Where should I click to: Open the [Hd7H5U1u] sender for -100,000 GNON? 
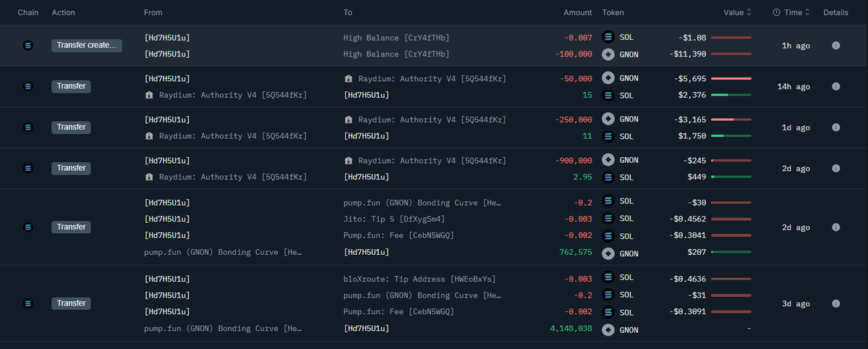tap(167, 54)
